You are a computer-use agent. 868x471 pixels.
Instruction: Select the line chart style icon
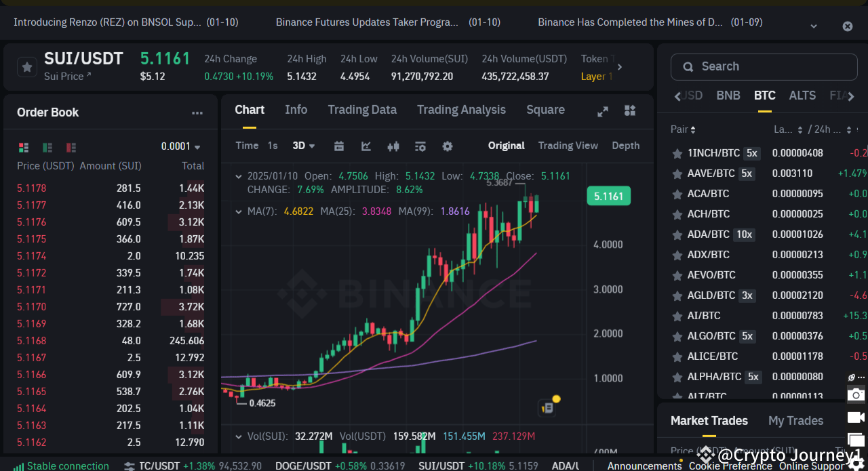(x=366, y=146)
